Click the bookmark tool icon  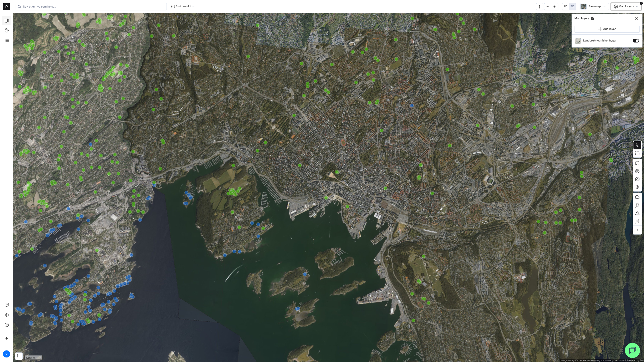[637, 163]
